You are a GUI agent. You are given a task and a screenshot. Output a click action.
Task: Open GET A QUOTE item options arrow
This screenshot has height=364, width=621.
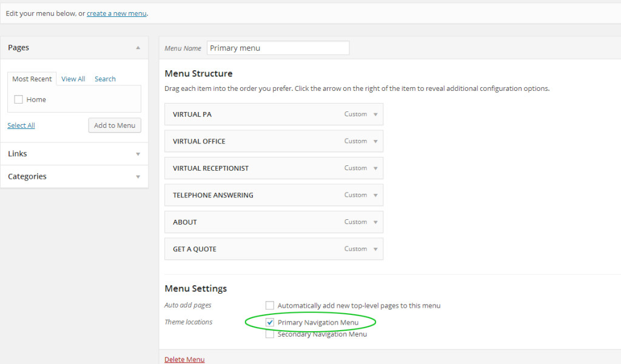pyautogui.click(x=375, y=249)
